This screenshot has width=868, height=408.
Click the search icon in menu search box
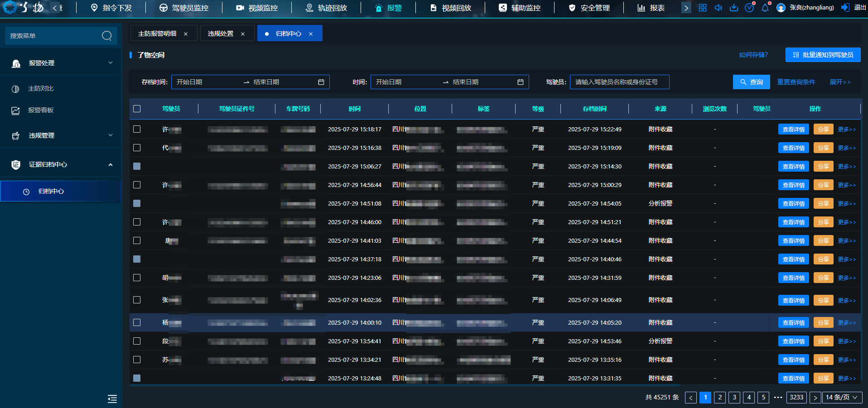pos(106,36)
